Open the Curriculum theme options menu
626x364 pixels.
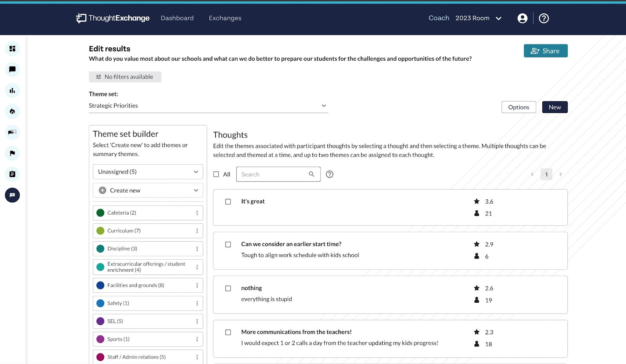pos(197,231)
